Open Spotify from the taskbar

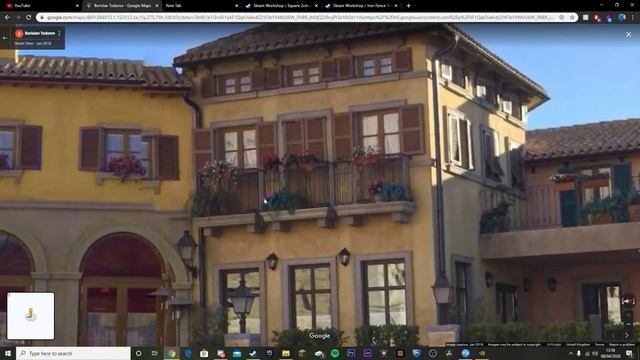click(335, 353)
